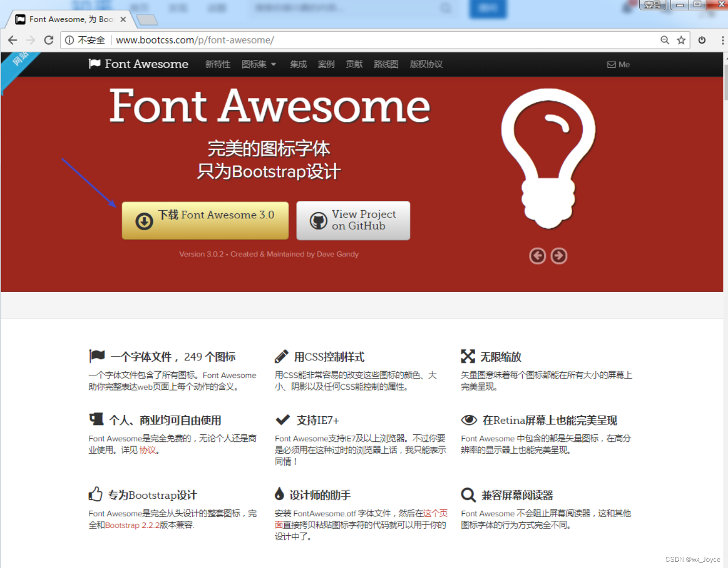Click View Project on GitHub button
728x568 pixels.
click(353, 220)
